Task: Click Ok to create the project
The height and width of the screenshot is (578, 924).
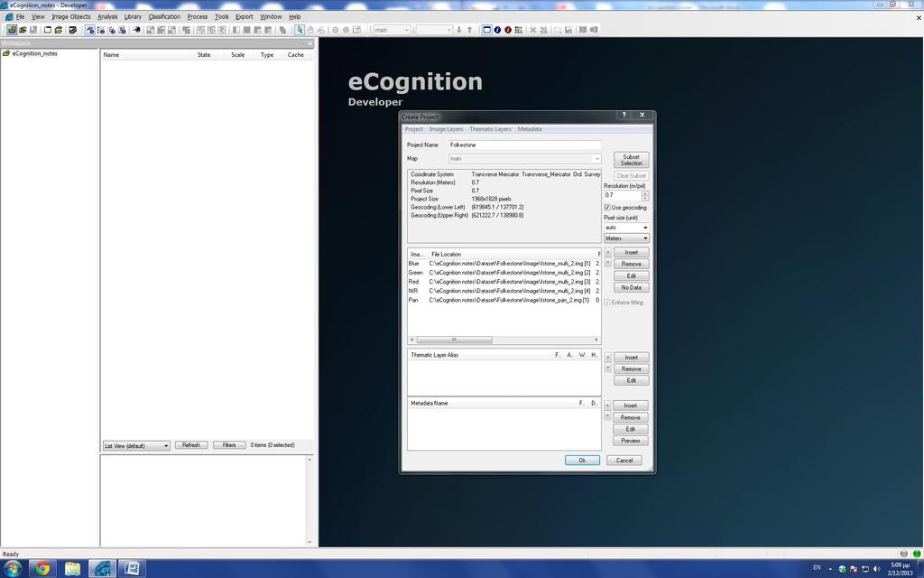Action: coord(582,460)
